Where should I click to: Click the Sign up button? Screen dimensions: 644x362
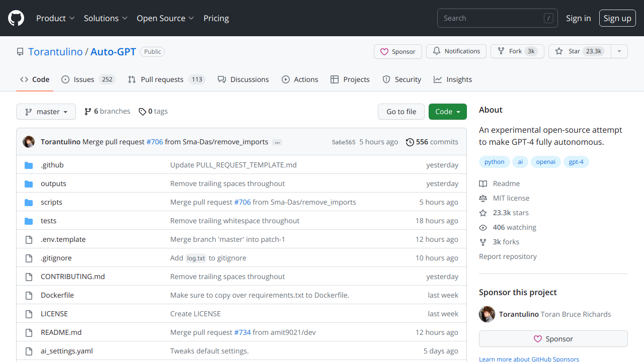617,18
